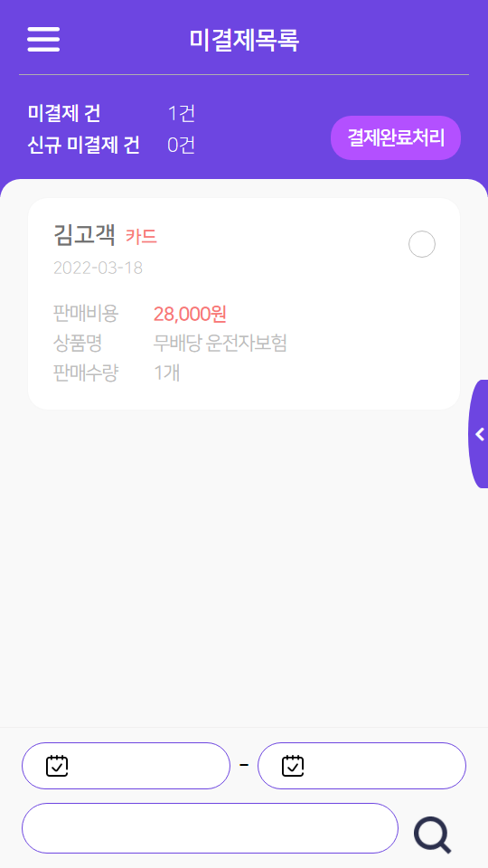Click the start date calendar icon

coord(57,766)
